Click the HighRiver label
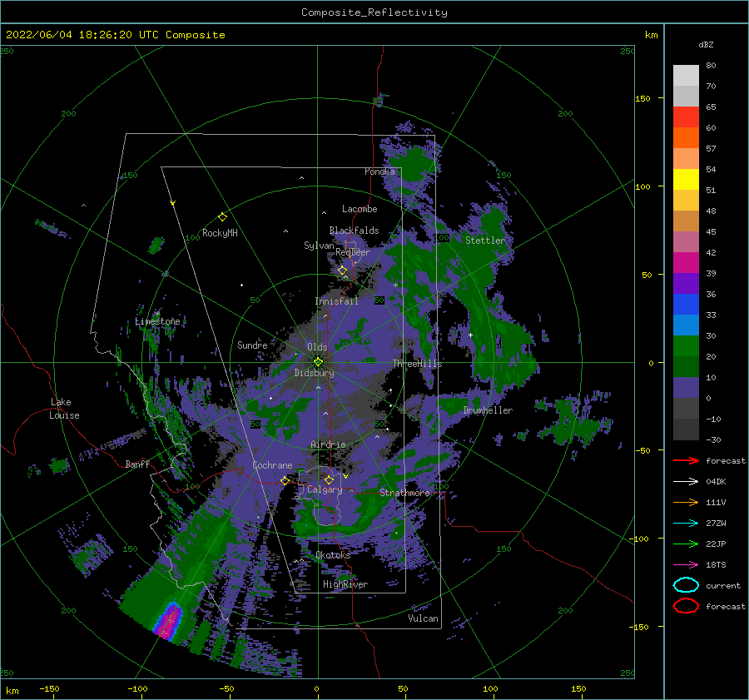The height and width of the screenshot is (700, 749). pyautogui.click(x=345, y=584)
